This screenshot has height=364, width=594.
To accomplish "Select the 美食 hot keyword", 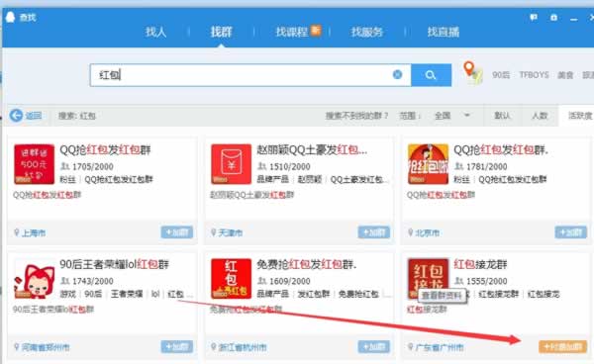I will click(565, 75).
